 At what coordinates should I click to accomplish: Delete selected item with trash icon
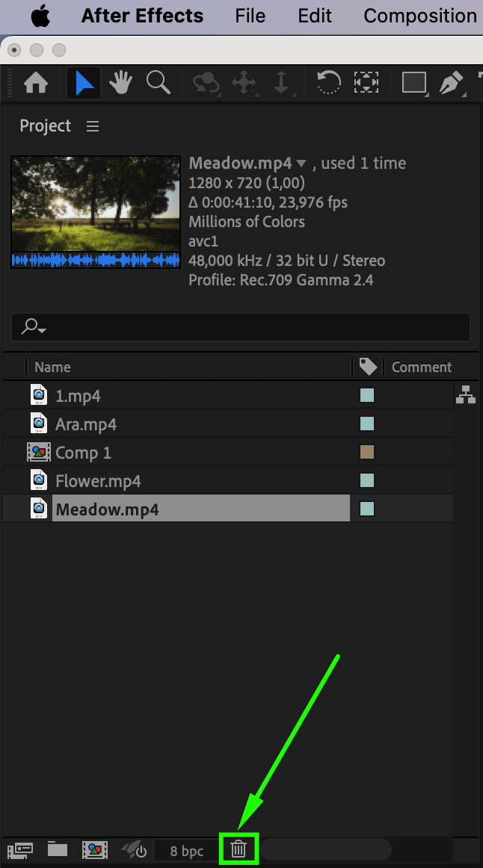(239, 849)
